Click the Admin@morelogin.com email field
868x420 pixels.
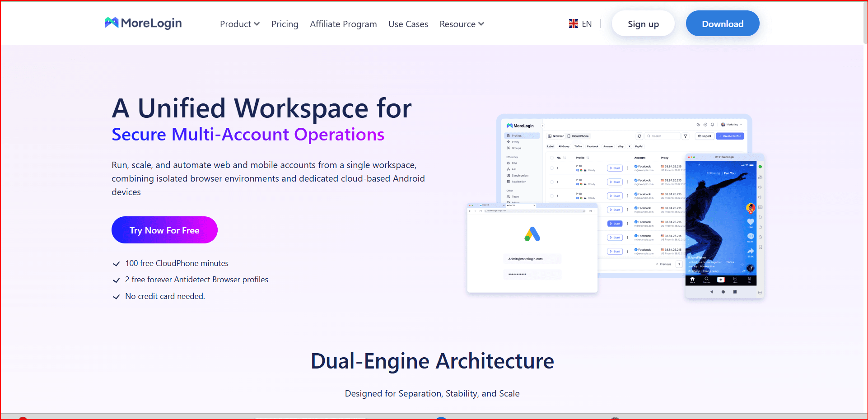pyautogui.click(x=532, y=259)
